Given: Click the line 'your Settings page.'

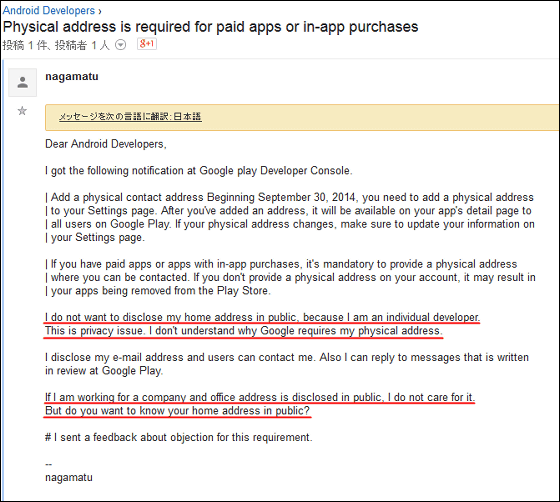Looking at the screenshot, I should [95, 237].
